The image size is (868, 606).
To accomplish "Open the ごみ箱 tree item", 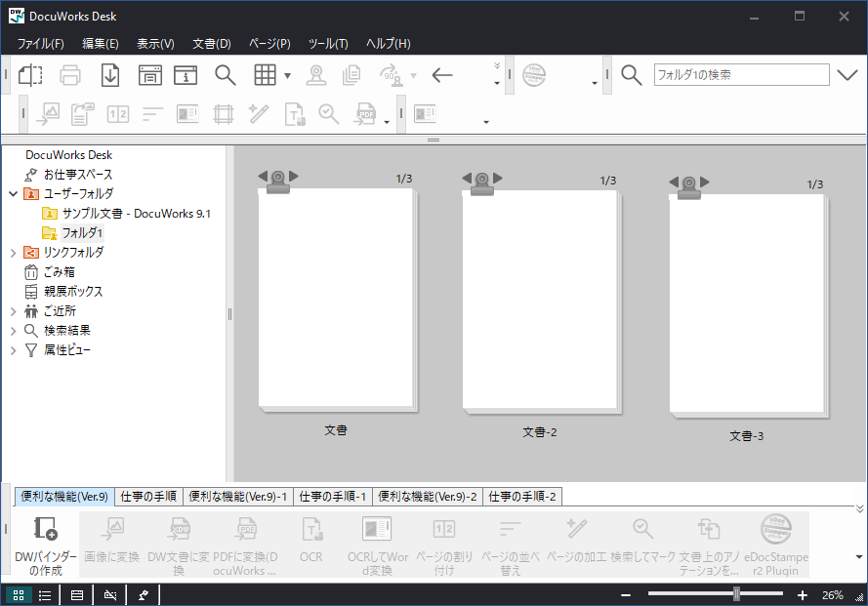I will tap(60, 272).
